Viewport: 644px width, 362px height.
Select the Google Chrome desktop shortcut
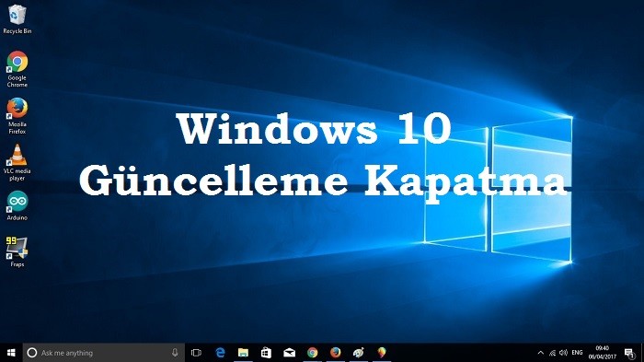tap(17, 69)
